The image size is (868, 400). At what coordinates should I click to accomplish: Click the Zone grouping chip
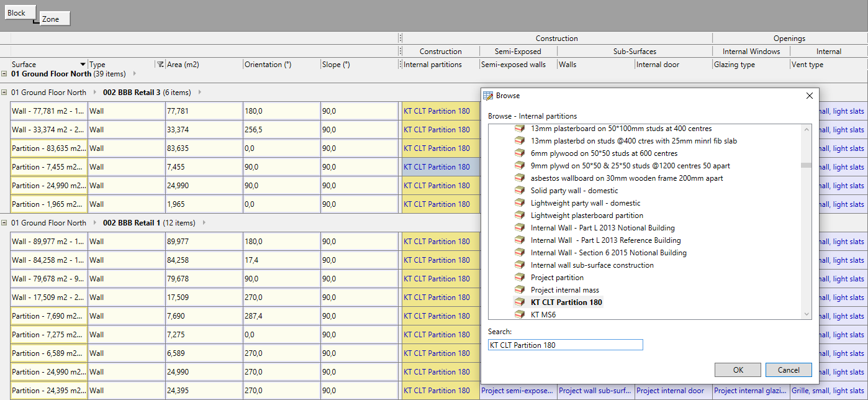(x=55, y=19)
